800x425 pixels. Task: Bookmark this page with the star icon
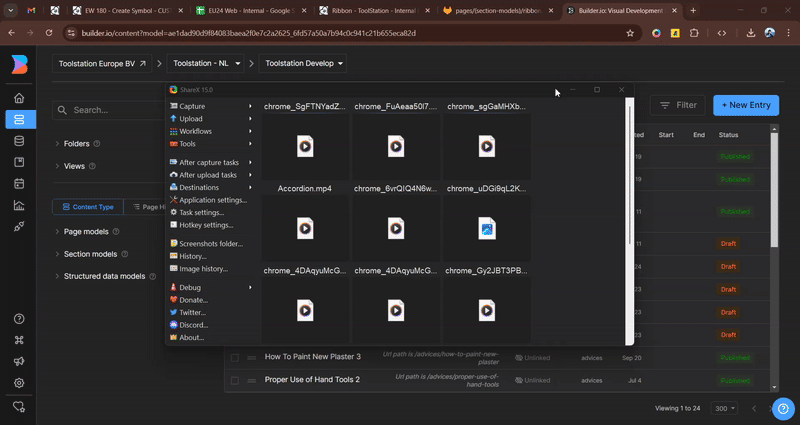click(x=630, y=33)
